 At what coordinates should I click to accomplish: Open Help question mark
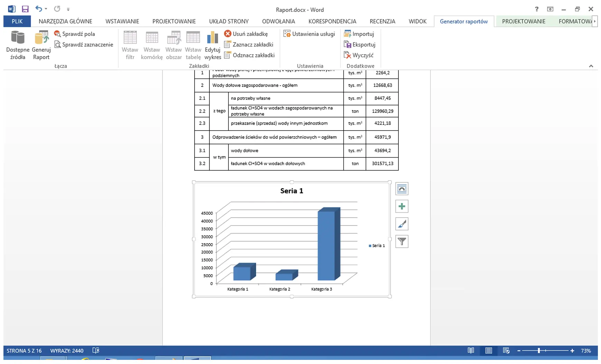pyautogui.click(x=536, y=9)
